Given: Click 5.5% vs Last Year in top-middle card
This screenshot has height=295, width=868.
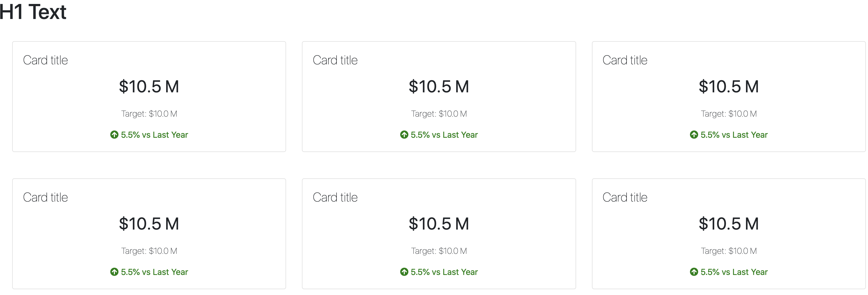Looking at the screenshot, I should (444, 135).
